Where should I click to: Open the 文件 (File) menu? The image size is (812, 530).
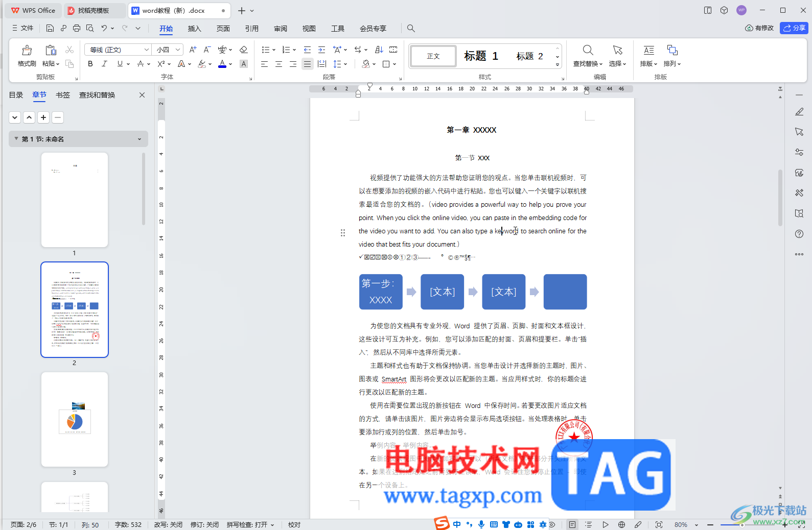[x=23, y=28]
